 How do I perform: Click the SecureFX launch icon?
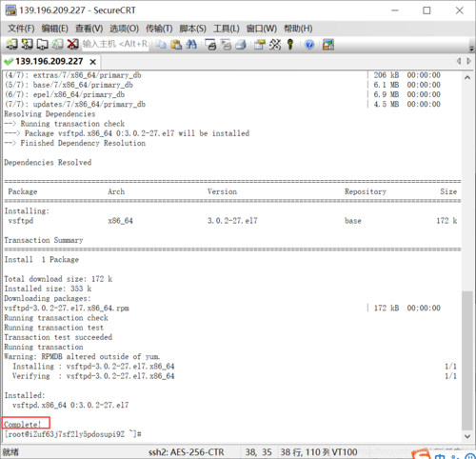[328, 44]
